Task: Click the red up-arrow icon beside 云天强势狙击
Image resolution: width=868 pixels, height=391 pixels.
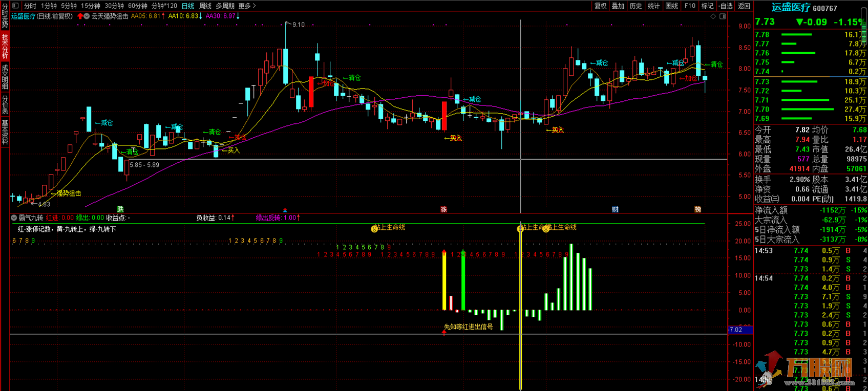Action: (80, 16)
